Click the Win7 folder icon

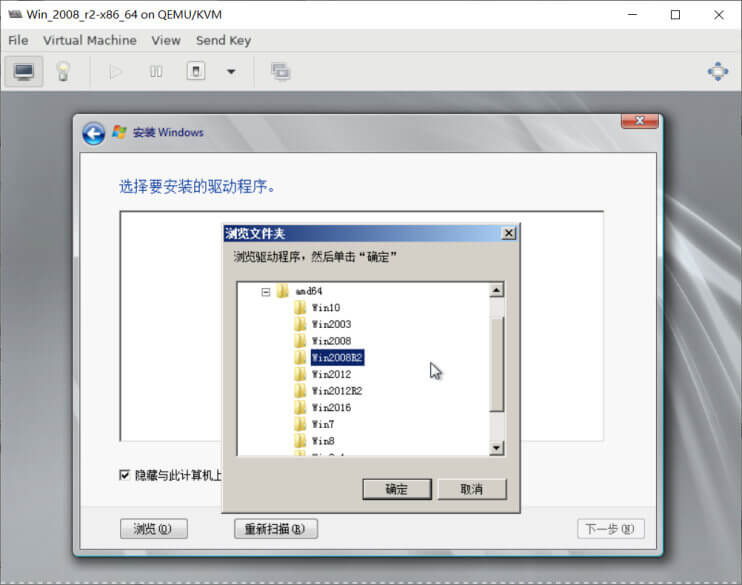(300, 424)
